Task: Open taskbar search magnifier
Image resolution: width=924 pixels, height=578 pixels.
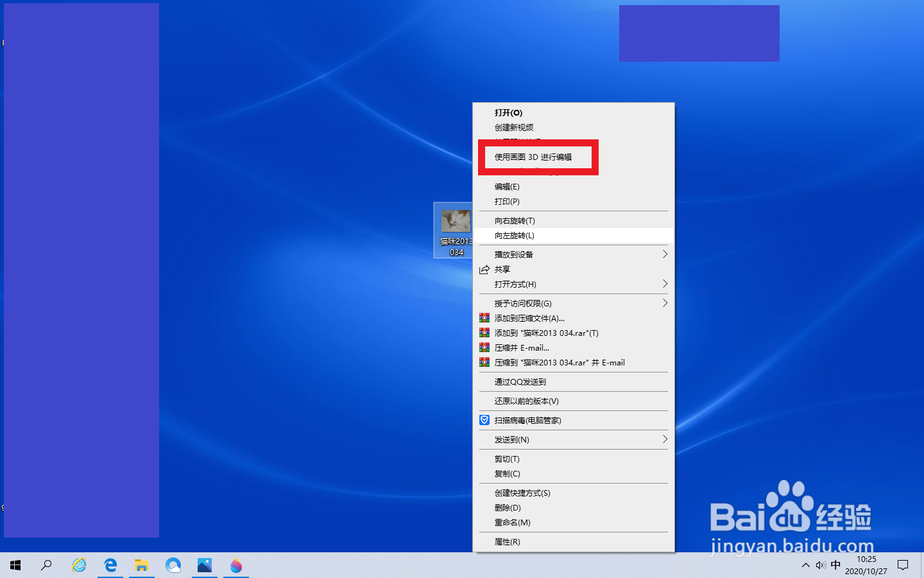Action: [46, 565]
